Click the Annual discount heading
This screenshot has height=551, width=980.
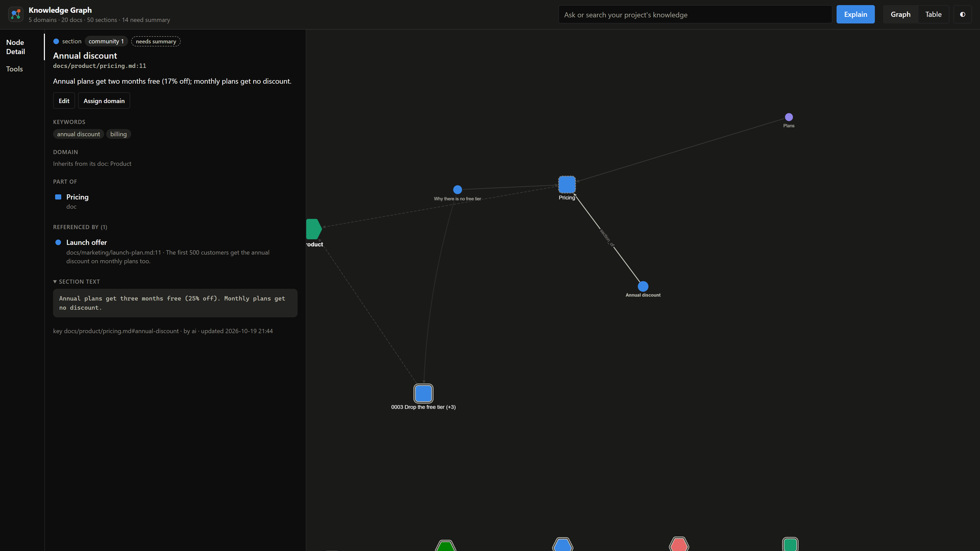pyautogui.click(x=85, y=56)
